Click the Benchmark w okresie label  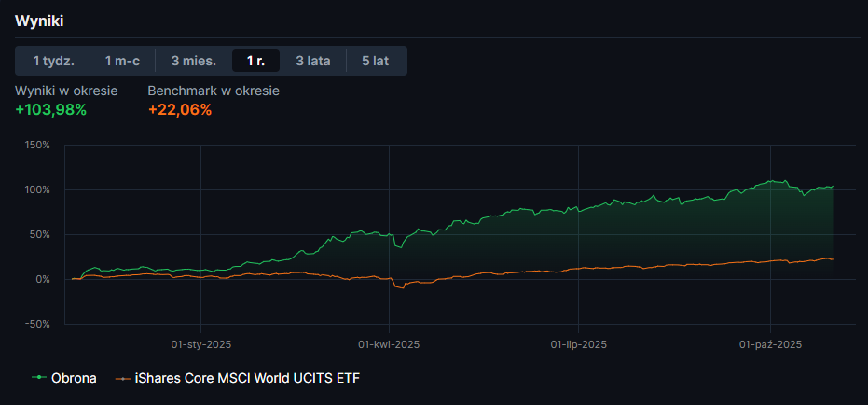(214, 91)
